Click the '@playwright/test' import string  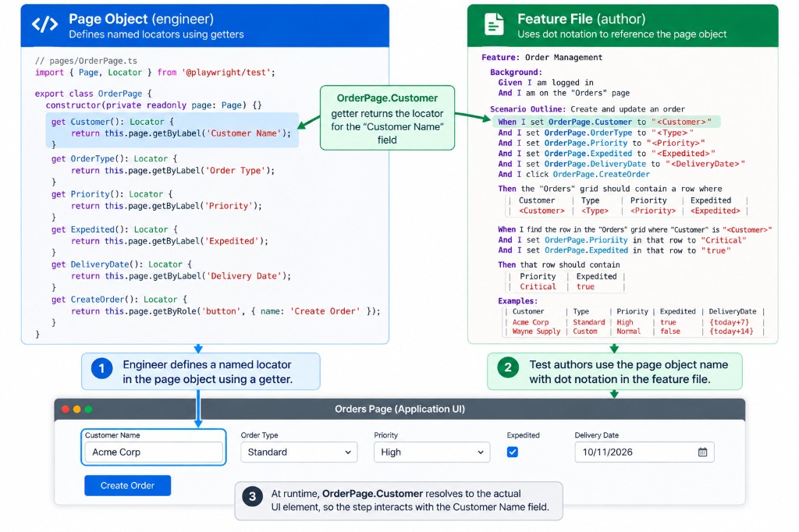(x=226, y=73)
